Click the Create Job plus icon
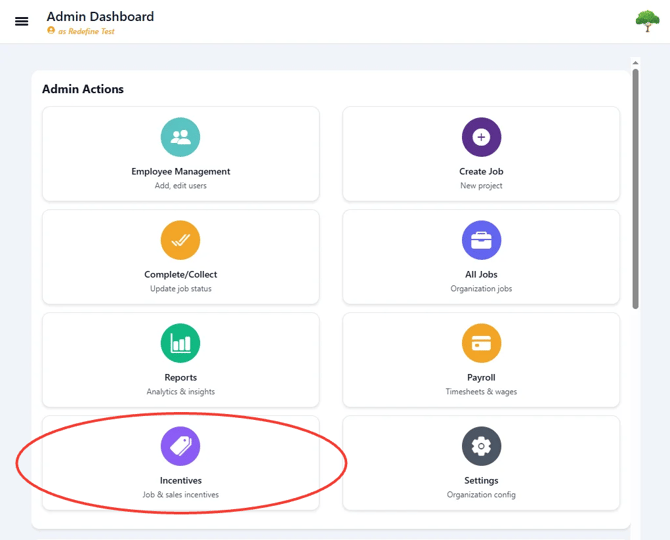 pos(481,137)
